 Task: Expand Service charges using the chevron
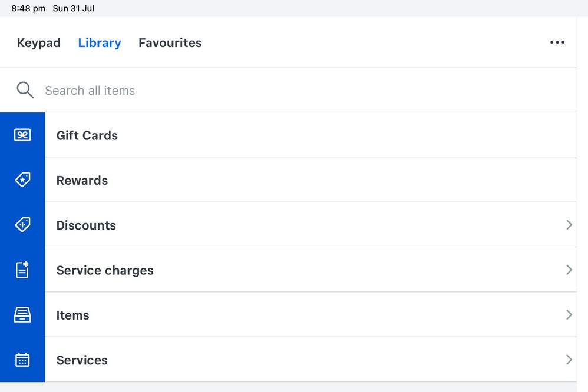[569, 270]
